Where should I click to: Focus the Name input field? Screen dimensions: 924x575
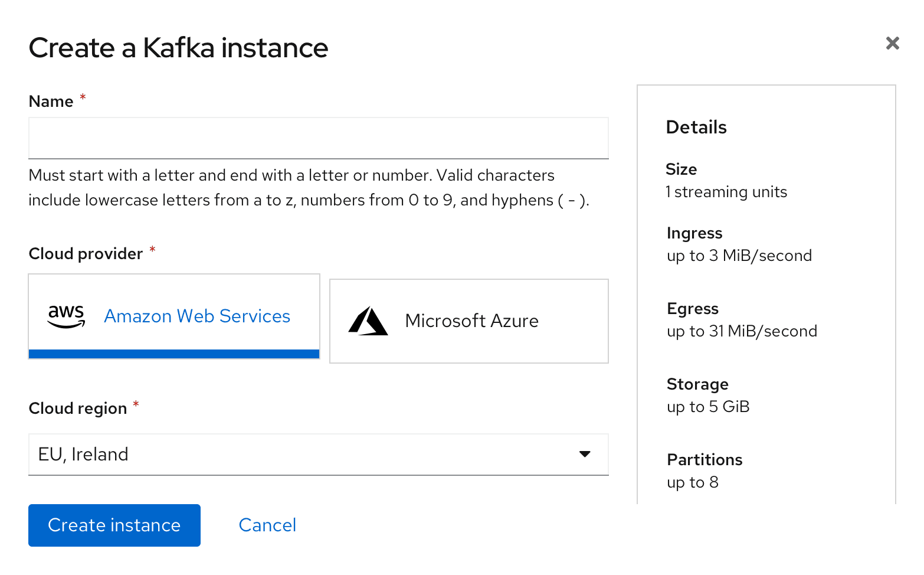coord(318,138)
